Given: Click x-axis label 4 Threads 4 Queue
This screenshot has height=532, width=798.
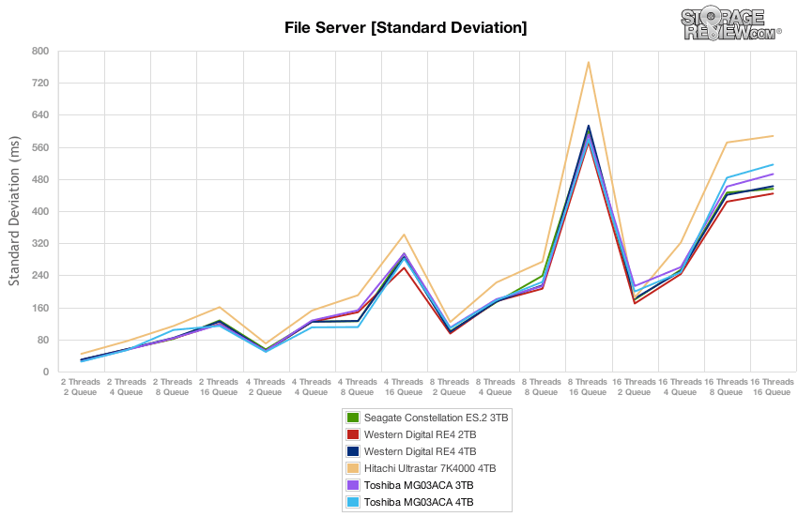Looking at the screenshot, I should 311,388.
